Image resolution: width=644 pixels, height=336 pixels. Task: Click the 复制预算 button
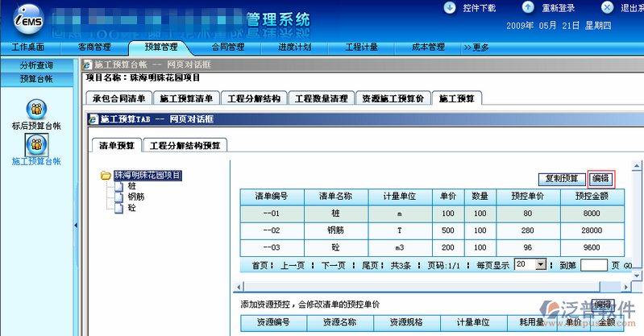pyautogui.click(x=560, y=178)
